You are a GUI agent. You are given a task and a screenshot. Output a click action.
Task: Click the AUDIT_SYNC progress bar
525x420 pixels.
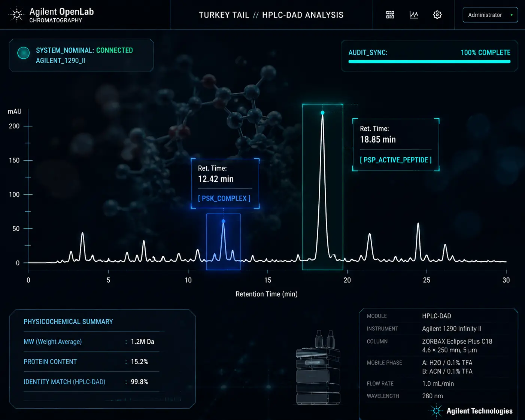[430, 62]
